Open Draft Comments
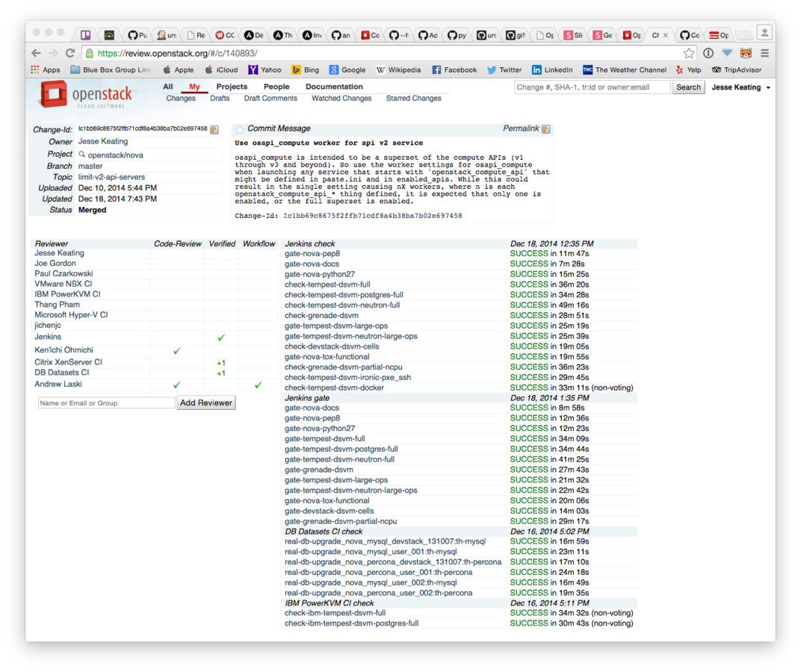The width and height of the screenshot is (801, 672). [270, 98]
